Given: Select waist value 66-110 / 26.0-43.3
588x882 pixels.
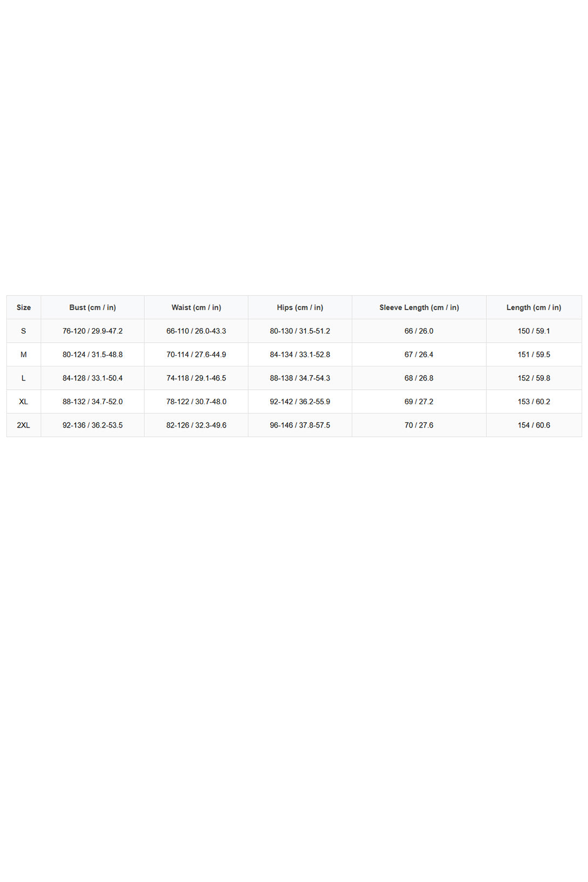Looking at the screenshot, I should point(196,331).
